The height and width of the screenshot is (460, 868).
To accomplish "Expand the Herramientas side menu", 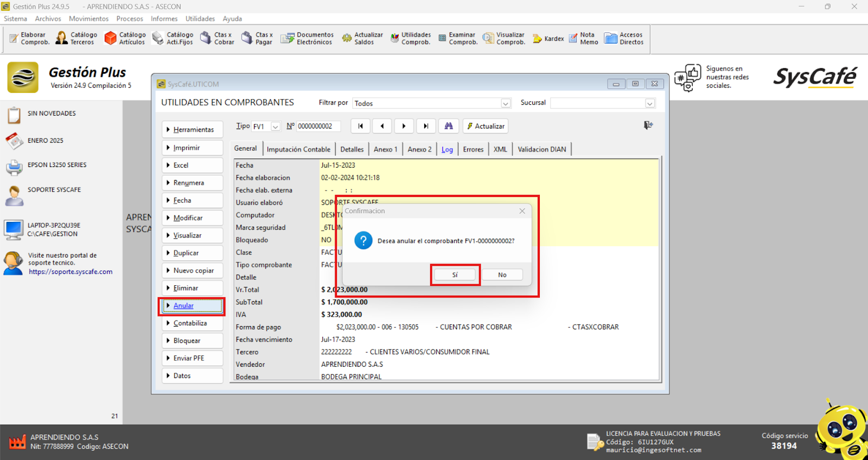I will tap(193, 130).
